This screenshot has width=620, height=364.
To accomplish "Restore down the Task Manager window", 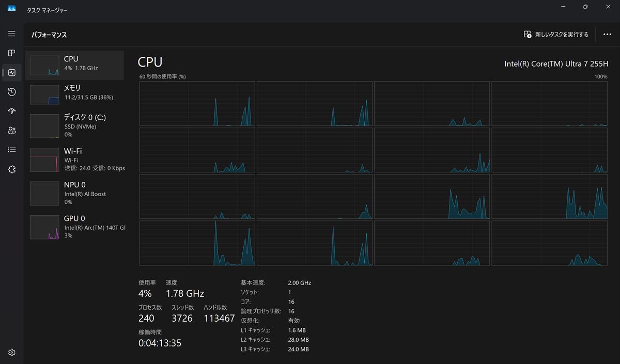I will 585,7.
